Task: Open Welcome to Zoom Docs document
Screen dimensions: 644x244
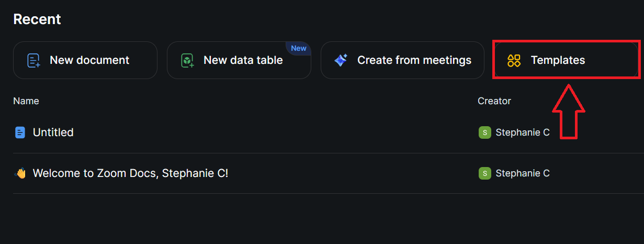Action: 130,173
